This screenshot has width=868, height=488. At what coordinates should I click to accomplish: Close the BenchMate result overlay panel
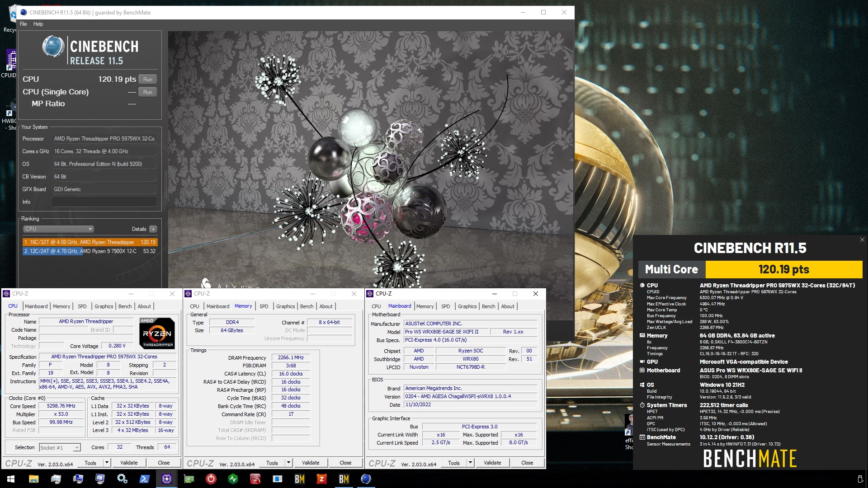862,240
